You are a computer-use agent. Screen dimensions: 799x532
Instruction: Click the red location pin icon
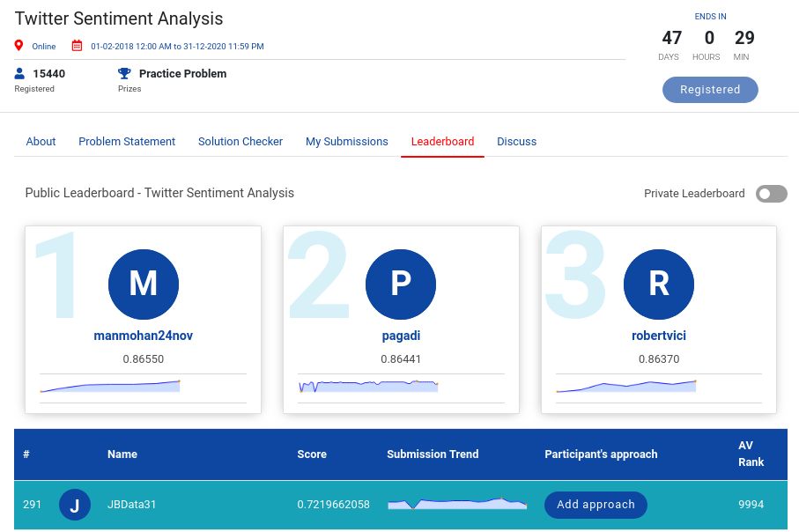(19, 46)
